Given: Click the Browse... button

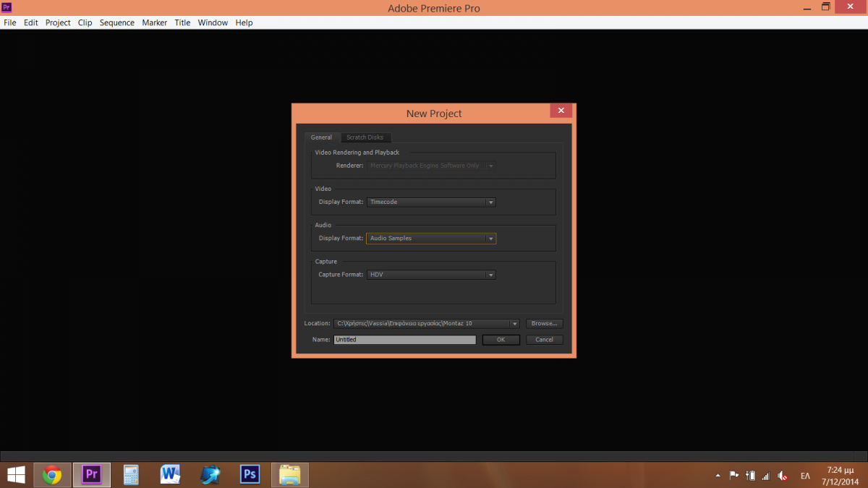Looking at the screenshot, I should [544, 324].
